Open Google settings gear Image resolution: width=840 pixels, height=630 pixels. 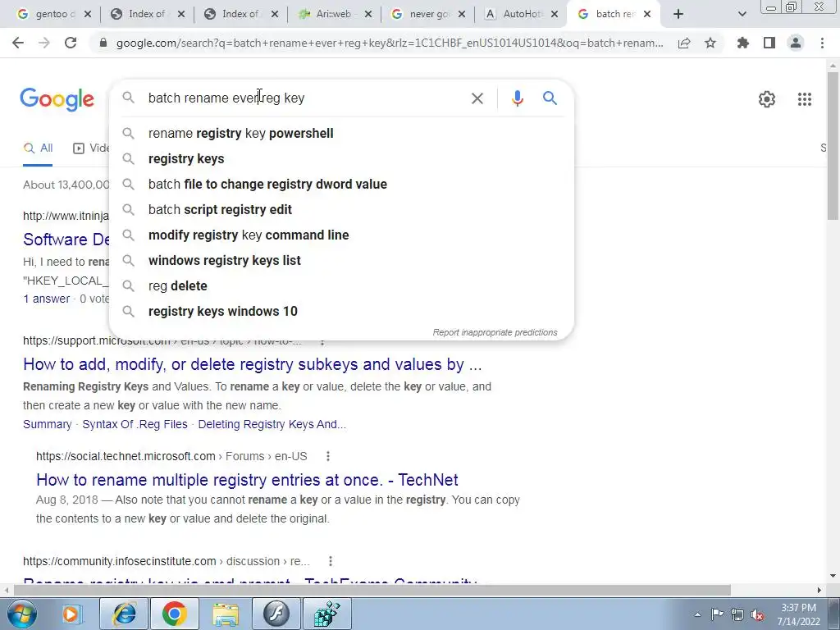[767, 99]
